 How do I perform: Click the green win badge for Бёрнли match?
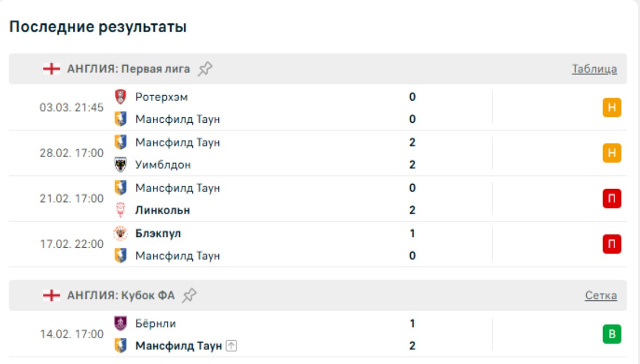[612, 334]
